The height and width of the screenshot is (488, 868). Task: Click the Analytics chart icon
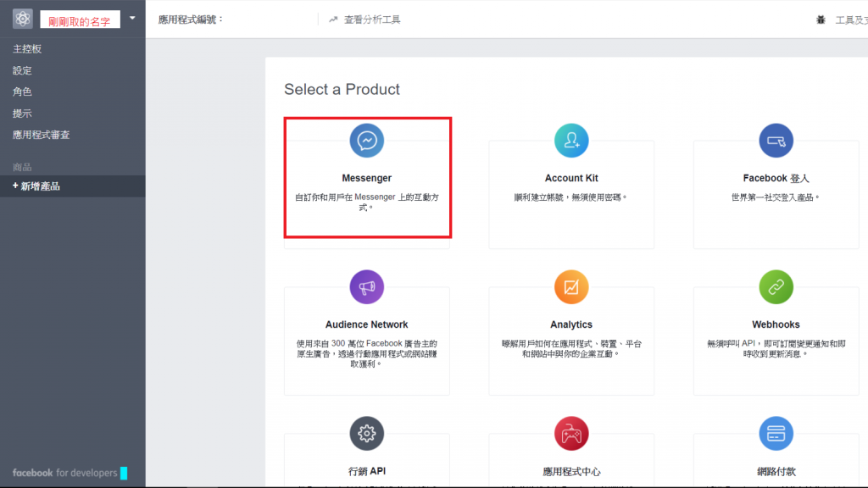coord(571,287)
